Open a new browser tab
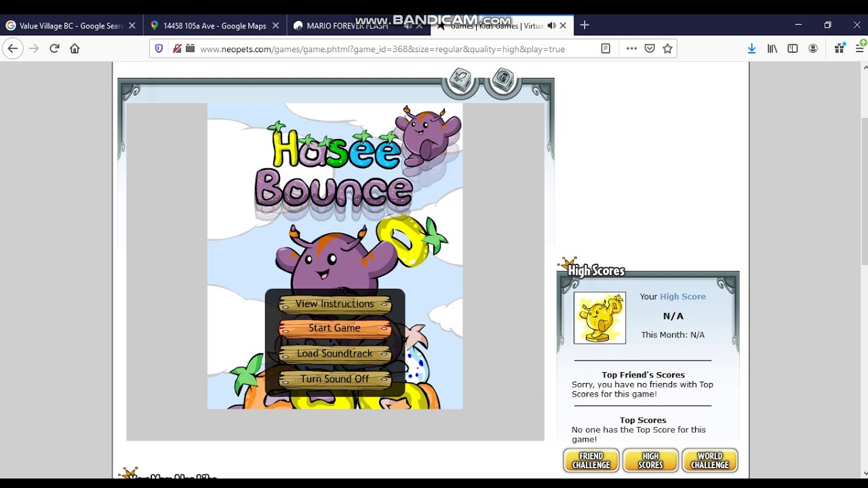This screenshot has height=488, width=868. pyautogui.click(x=585, y=26)
